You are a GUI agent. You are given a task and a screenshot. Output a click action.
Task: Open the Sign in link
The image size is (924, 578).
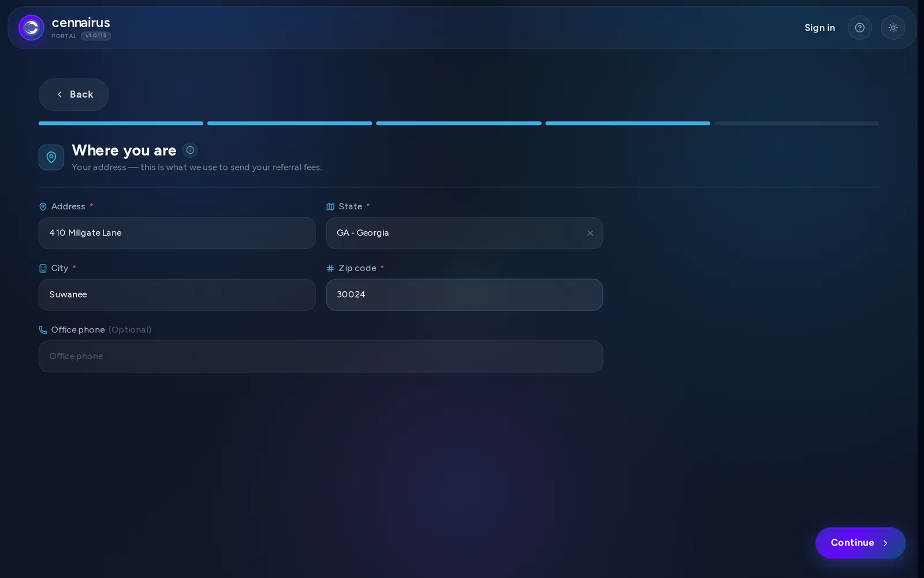pos(819,28)
